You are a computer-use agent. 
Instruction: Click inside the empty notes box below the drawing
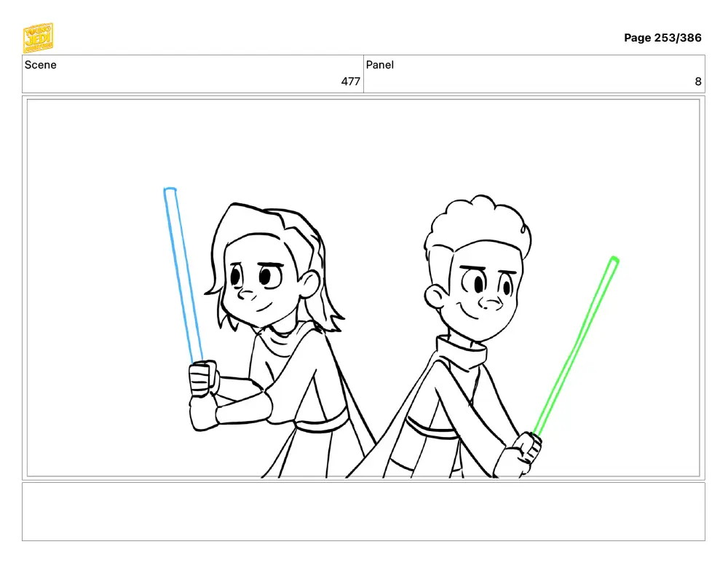[363, 511]
